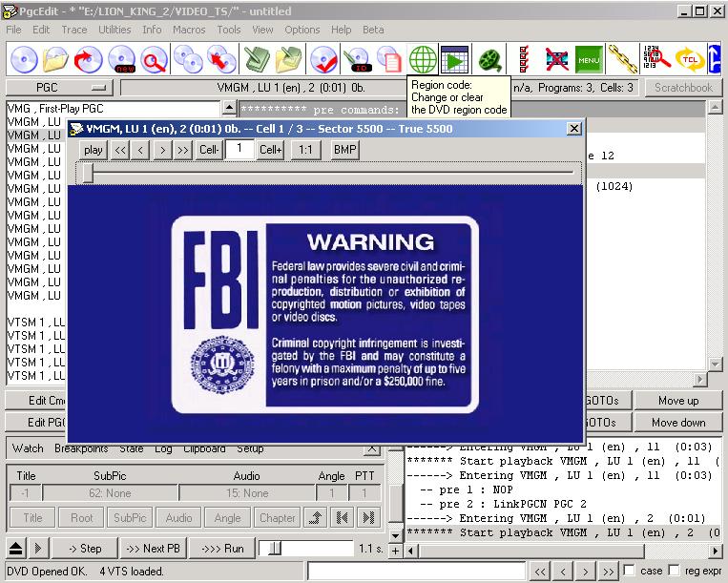Click the disc with document pages icon

[x=389, y=59]
